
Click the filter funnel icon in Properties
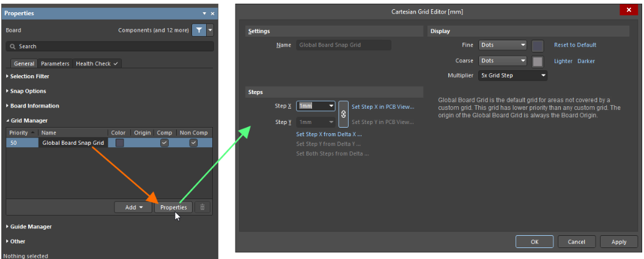199,30
